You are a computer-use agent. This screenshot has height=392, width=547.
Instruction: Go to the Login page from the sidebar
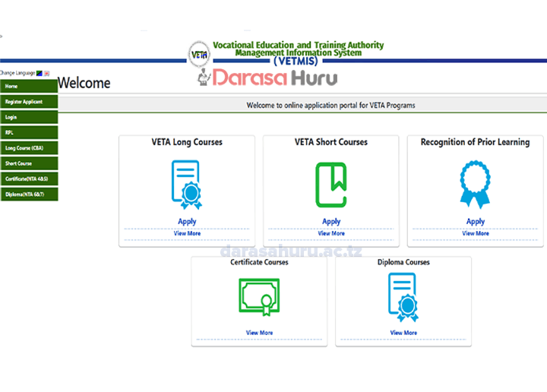pyautogui.click(x=29, y=117)
